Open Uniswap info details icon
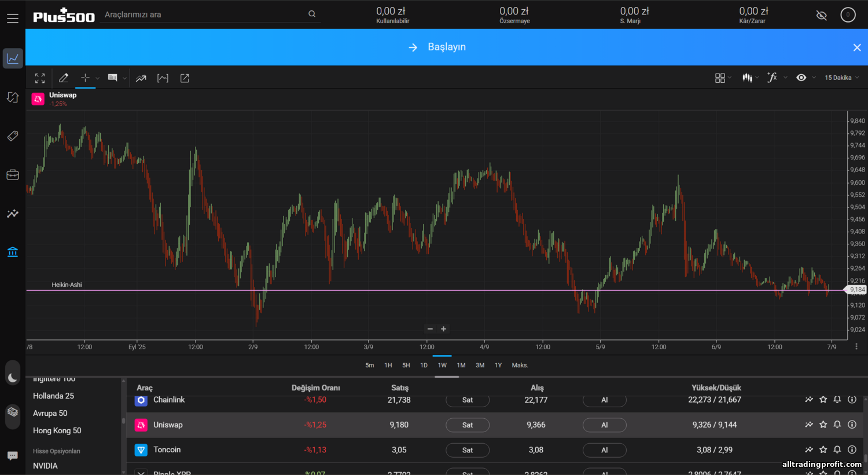 [852, 425]
